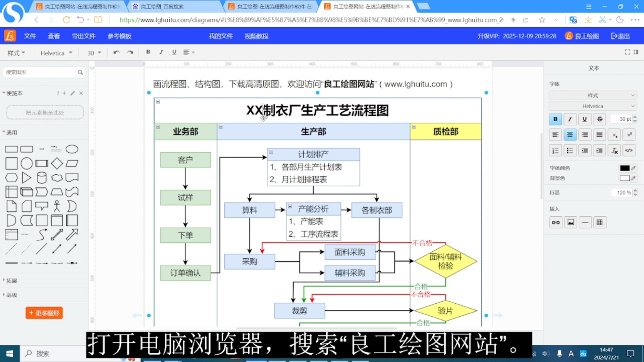The width and height of the screenshot is (644, 362).
Task: Clear formatting with the Tx icon
Action: [614, 150]
